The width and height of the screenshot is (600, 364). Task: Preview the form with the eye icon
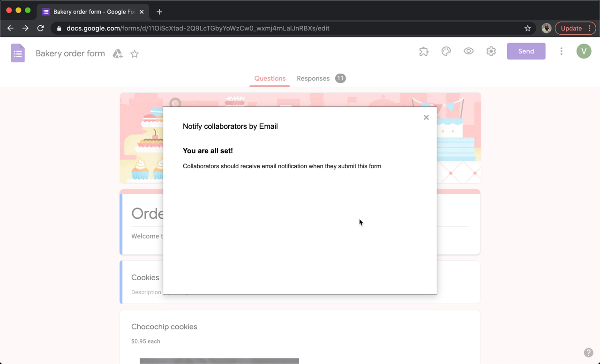coord(468,51)
